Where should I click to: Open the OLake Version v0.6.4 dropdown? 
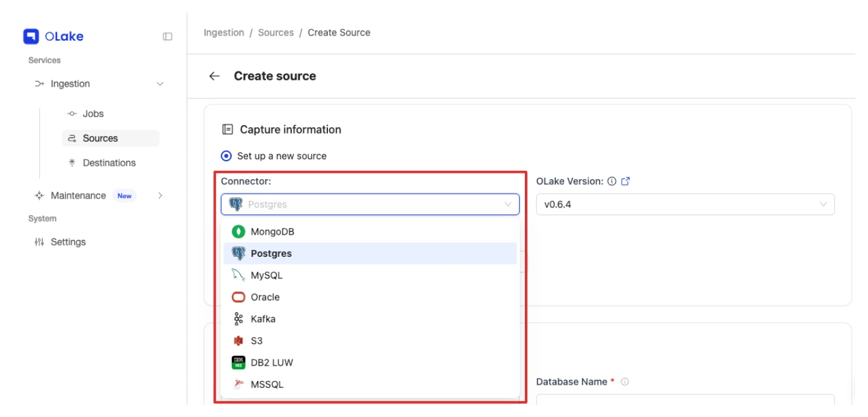point(685,204)
